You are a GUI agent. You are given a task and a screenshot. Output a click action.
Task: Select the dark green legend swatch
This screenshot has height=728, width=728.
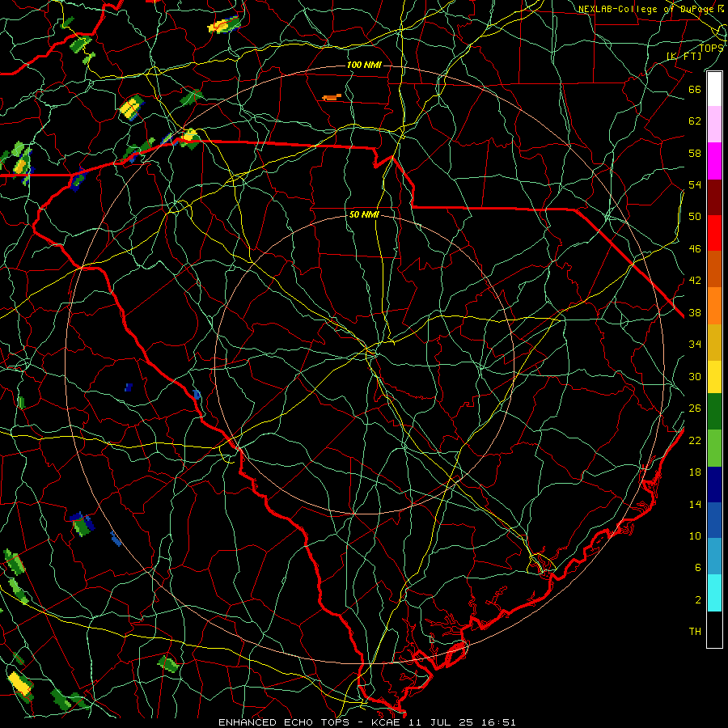click(x=714, y=412)
